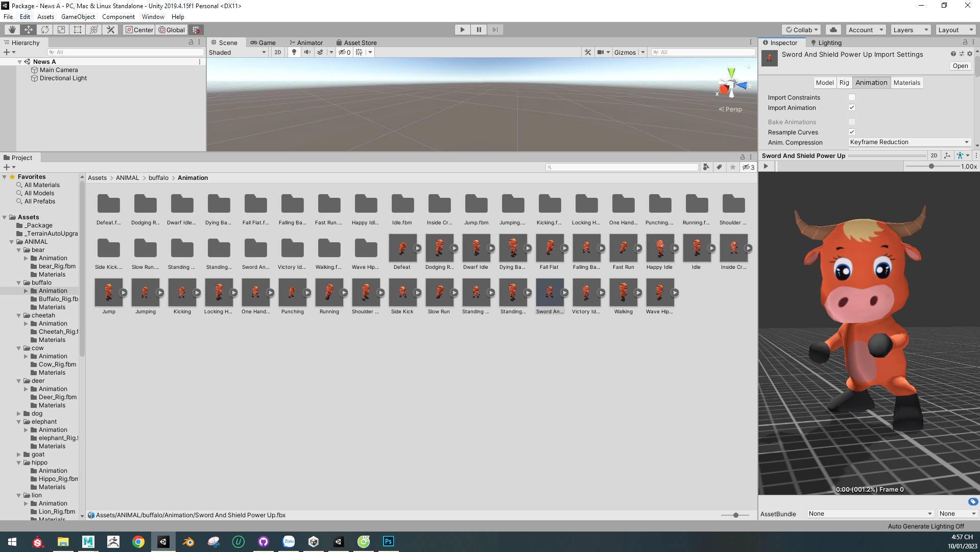Open the Materials import settings tab
This screenshot has width=980, height=552.
pyautogui.click(x=907, y=83)
